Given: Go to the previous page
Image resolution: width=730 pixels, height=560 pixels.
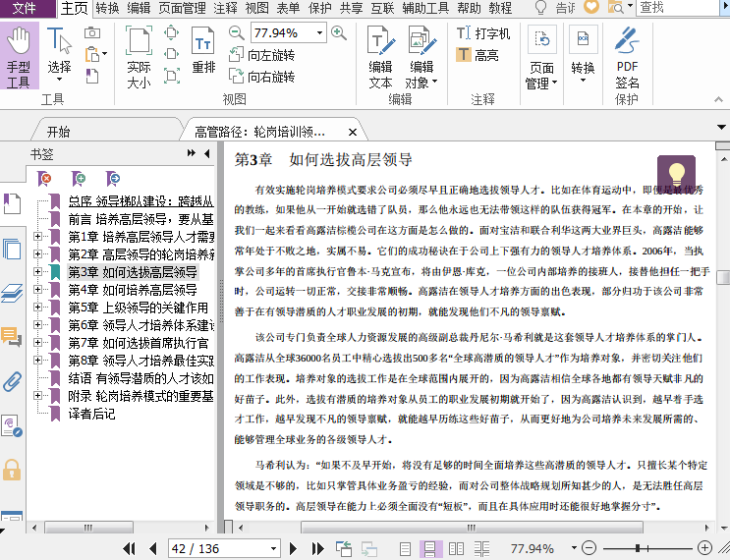Looking at the screenshot, I should (x=152, y=549).
